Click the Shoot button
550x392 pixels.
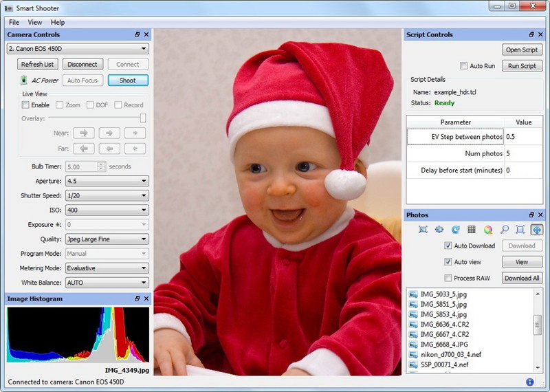(x=128, y=80)
